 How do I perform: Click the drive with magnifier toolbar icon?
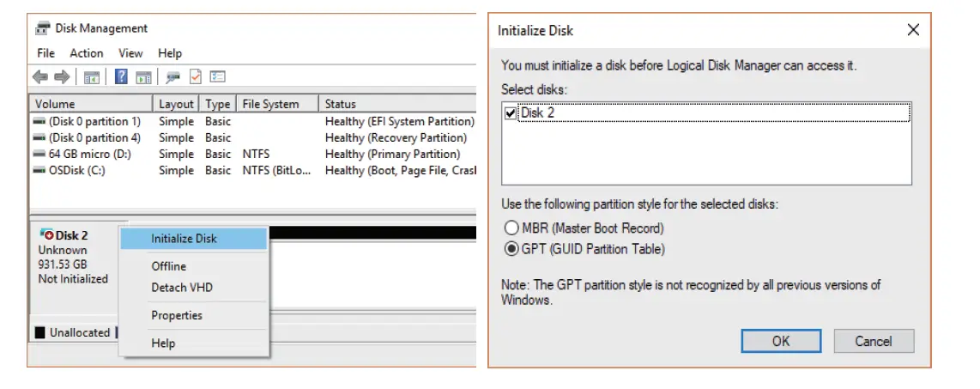click(x=173, y=77)
